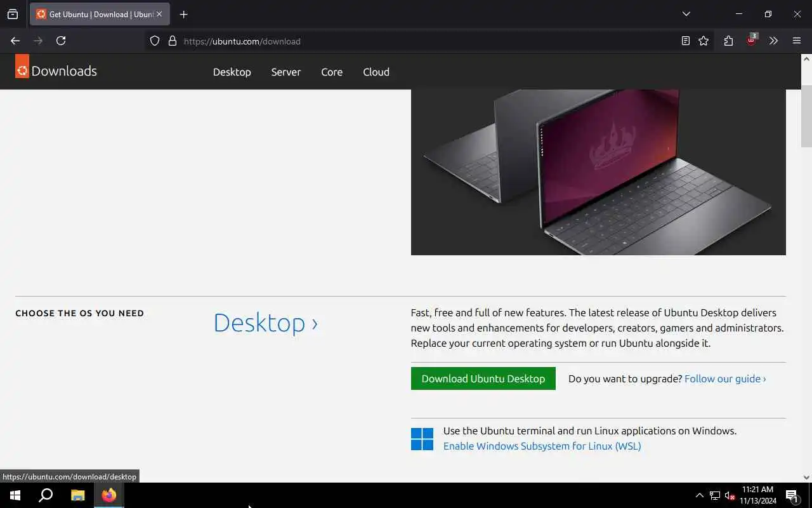Viewport: 812px width, 508px height.
Task: Toggle Reader View icon
Action: [686, 41]
